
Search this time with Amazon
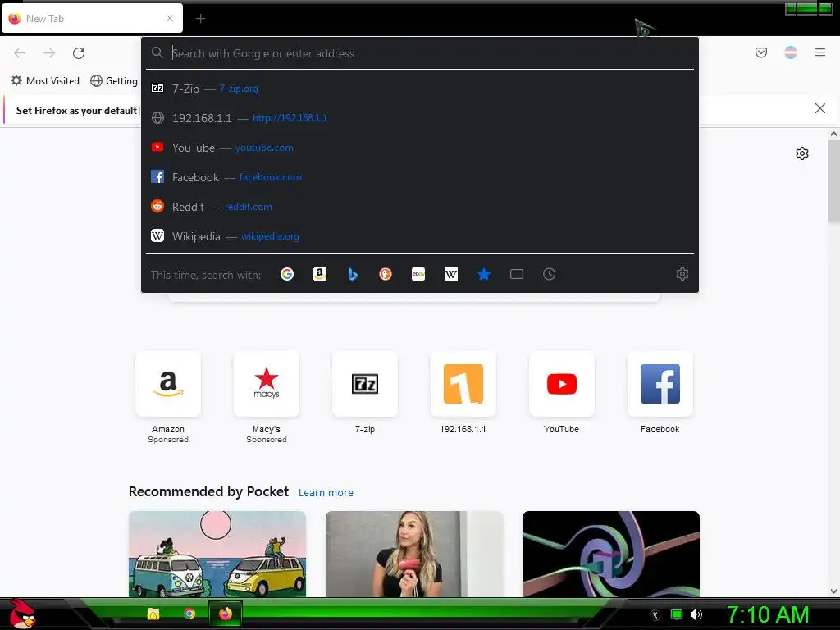pos(320,274)
